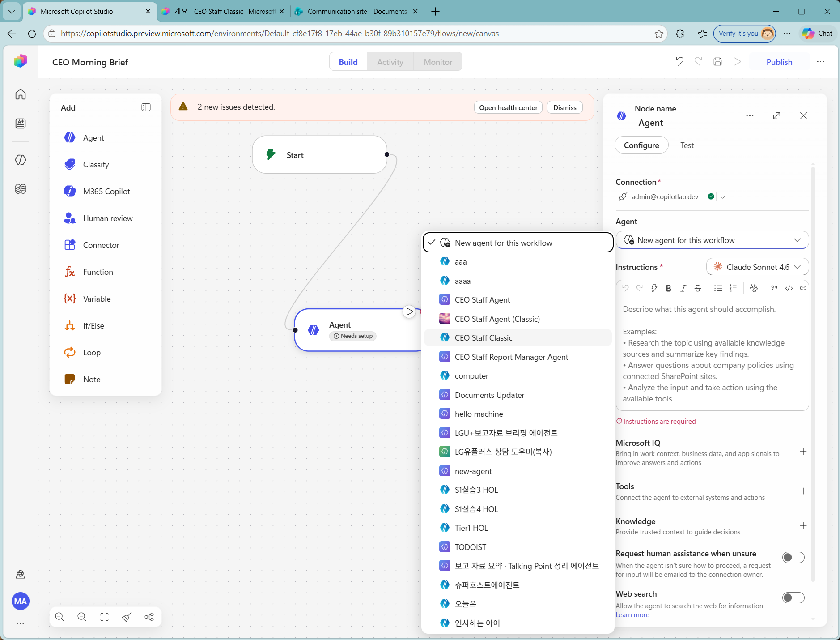840x640 pixels.
Task: Open the Test tab in node panel
Action: [x=687, y=145]
